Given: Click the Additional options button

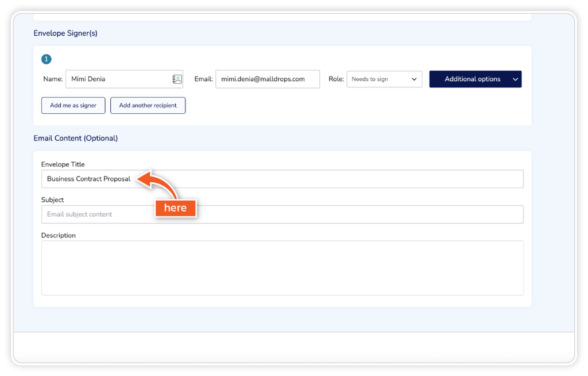Looking at the screenshot, I should [x=472, y=79].
